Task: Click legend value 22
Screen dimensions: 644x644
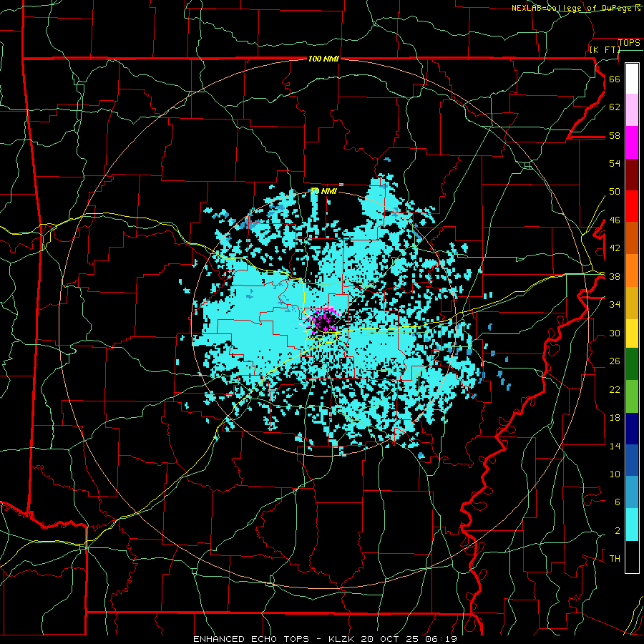Action: [x=615, y=389]
